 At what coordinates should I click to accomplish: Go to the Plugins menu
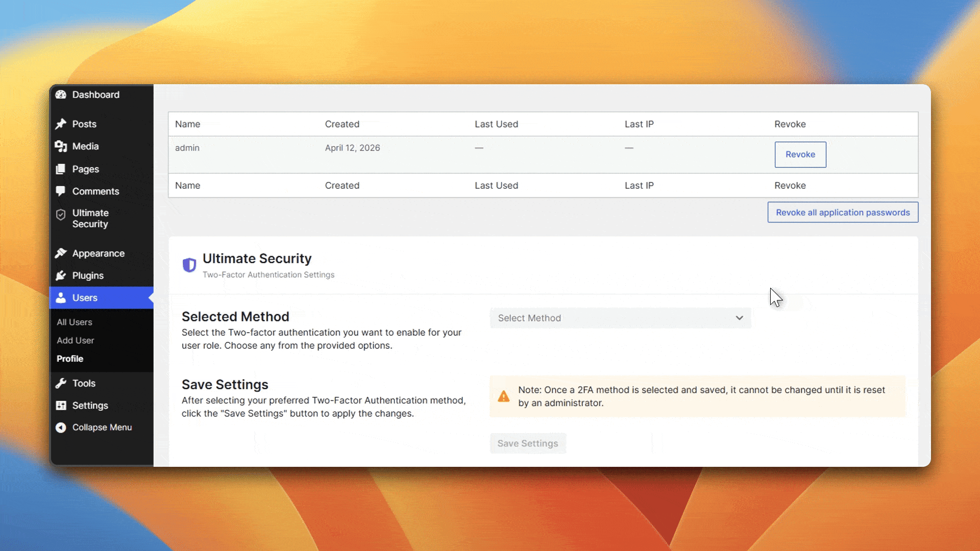click(101, 275)
